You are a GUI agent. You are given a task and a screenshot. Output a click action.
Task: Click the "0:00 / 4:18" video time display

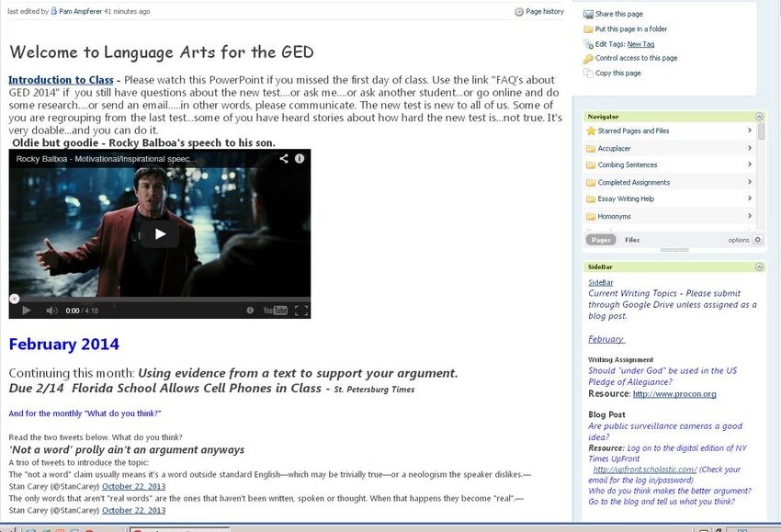pos(82,311)
